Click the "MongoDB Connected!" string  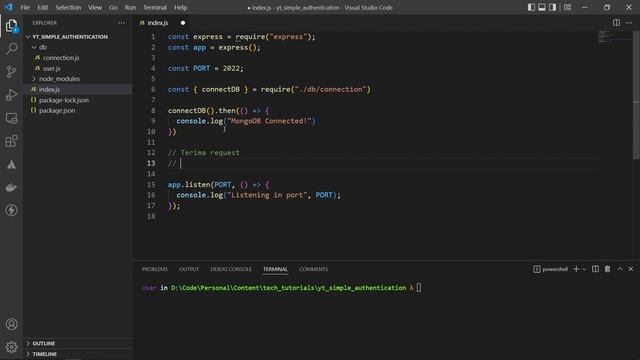click(x=269, y=121)
